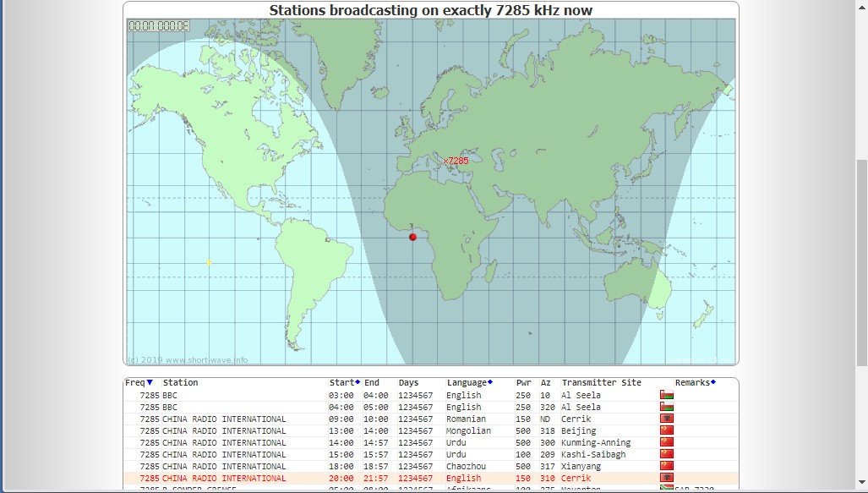Click the China flag in the Kunming-Anning row
Image resolution: width=868 pixels, height=493 pixels.
667,442
